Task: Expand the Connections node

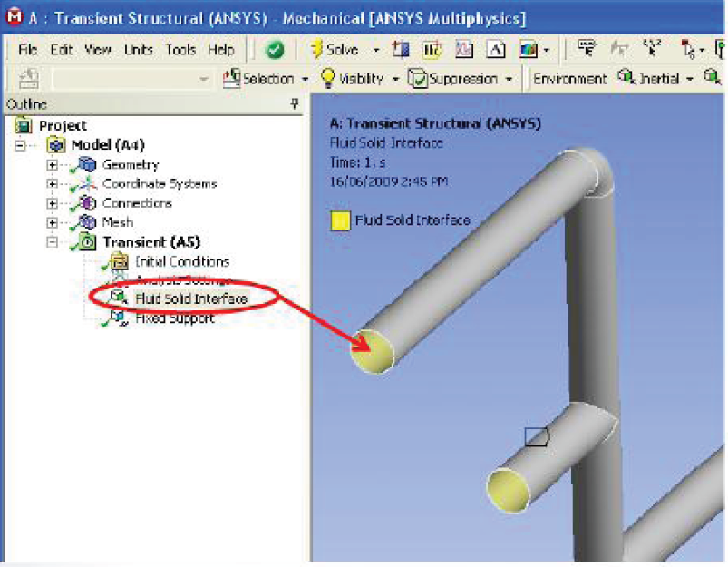Action: [52, 203]
